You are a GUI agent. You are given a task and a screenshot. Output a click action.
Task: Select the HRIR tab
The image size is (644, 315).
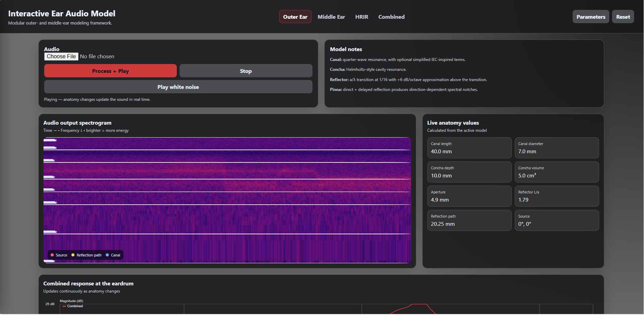pos(361,17)
